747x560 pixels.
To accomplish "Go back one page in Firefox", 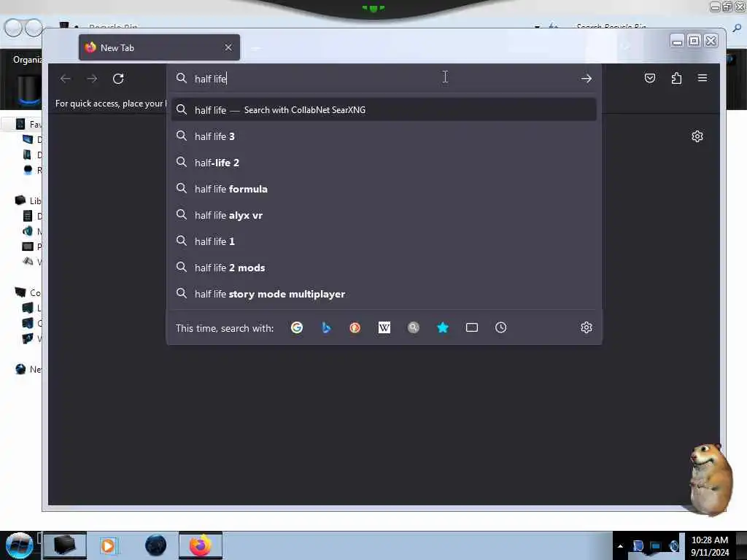I will point(66,79).
